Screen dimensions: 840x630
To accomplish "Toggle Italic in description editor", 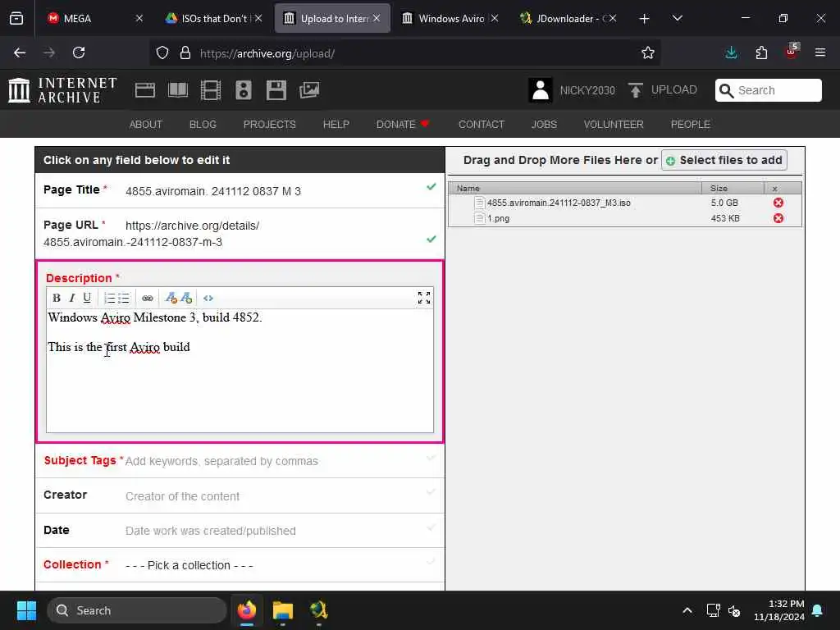I will 72,298.
